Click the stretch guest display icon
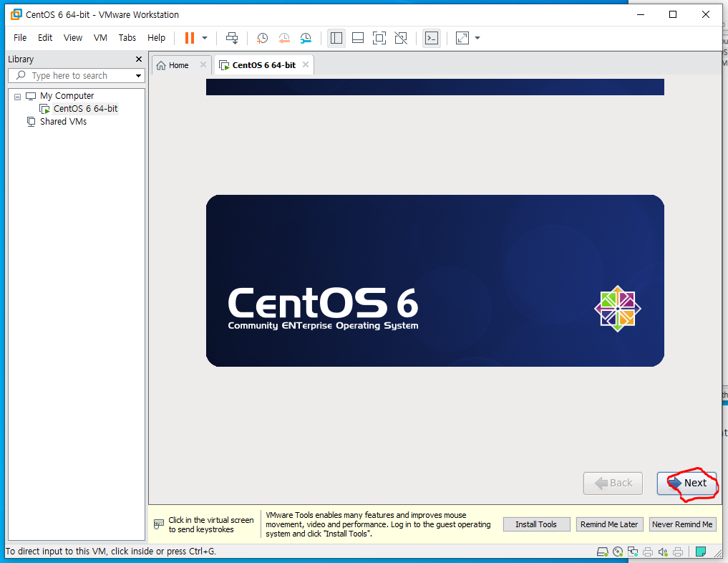 coord(462,38)
